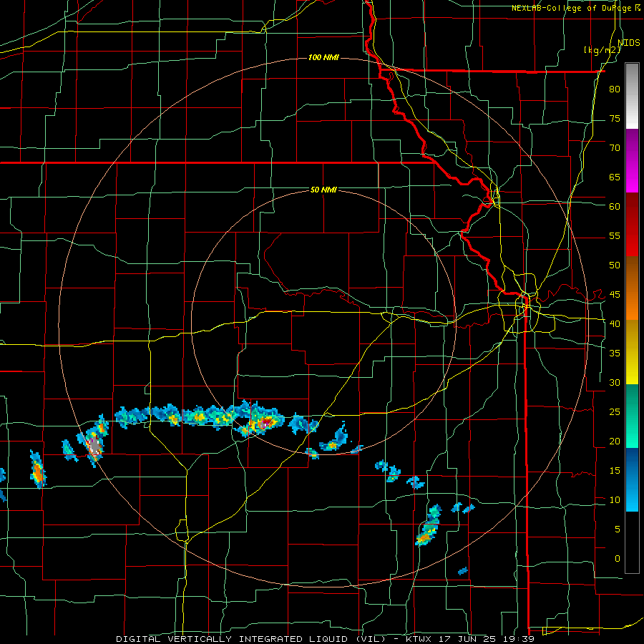Click the 50 NMI range ring label
This screenshot has height=644, width=644.
(323, 190)
